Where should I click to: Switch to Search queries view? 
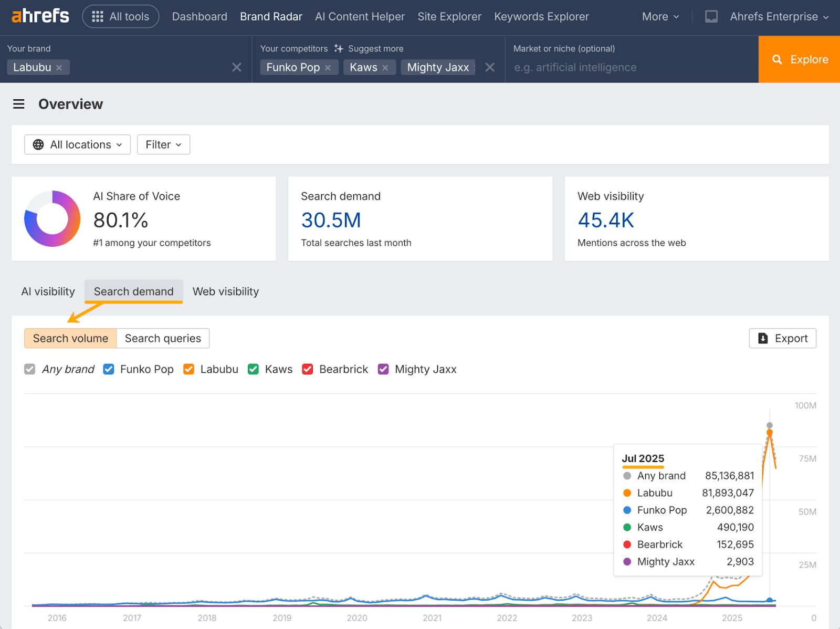[163, 338]
